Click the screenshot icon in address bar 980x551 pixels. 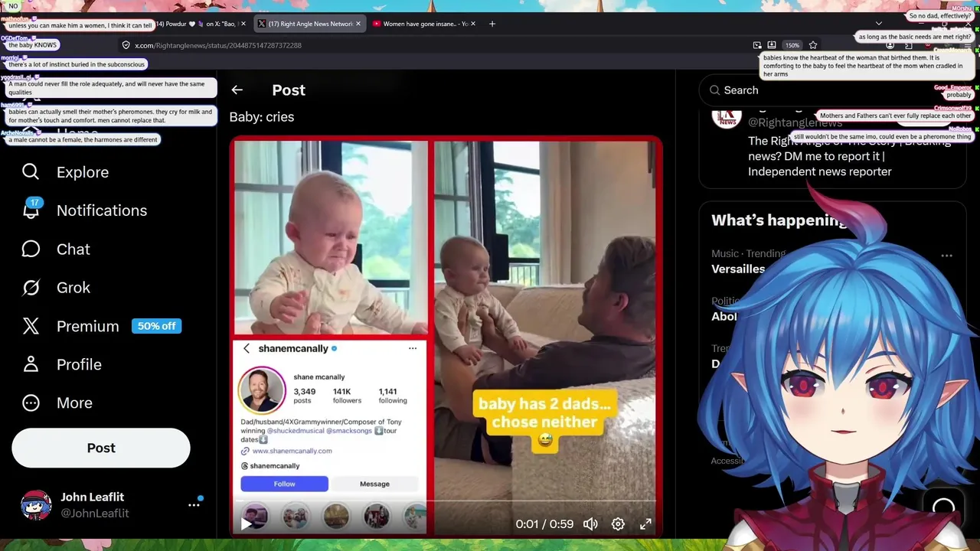click(757, 45)
